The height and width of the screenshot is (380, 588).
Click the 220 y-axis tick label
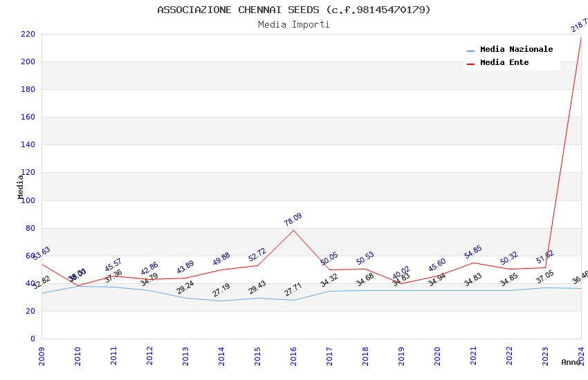(28, 34)
